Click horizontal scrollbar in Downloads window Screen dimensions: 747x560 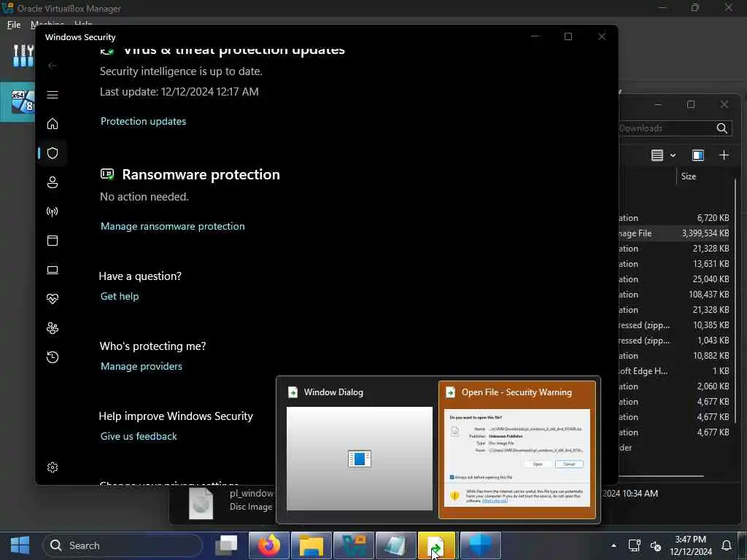coord(661,475)
